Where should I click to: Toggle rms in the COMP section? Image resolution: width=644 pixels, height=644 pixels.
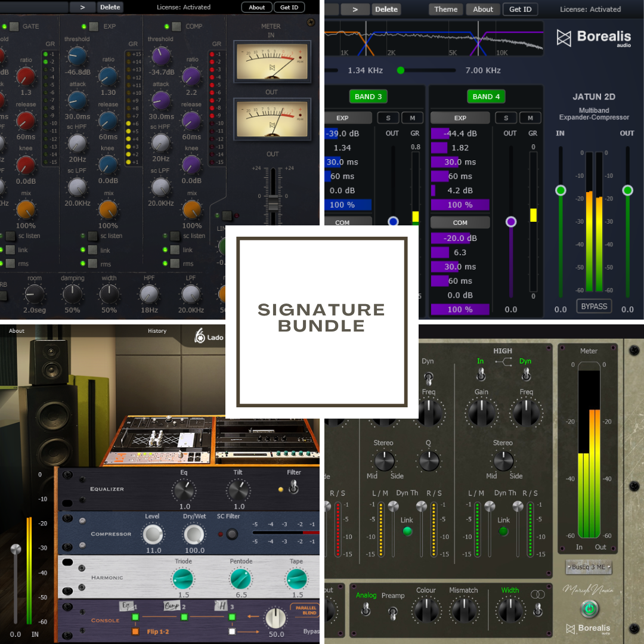tap(175, 264)
